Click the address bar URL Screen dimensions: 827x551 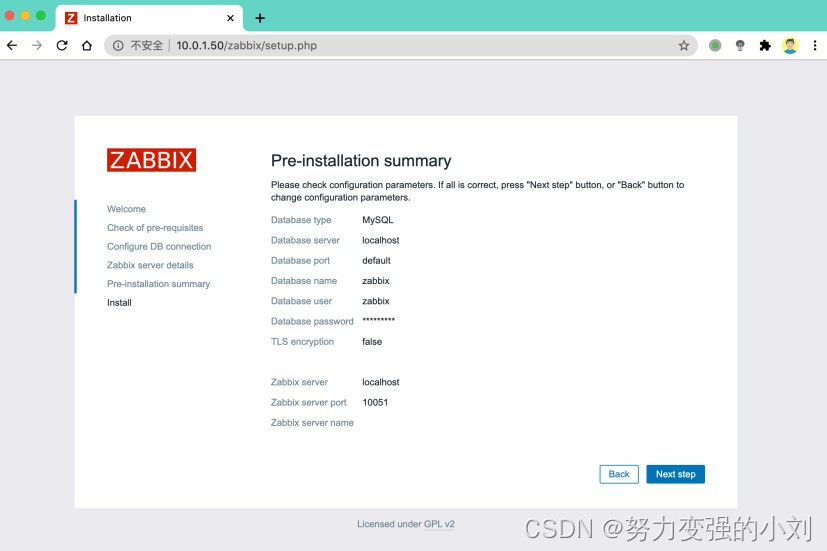pyautogui.click(x=246, y=45)
